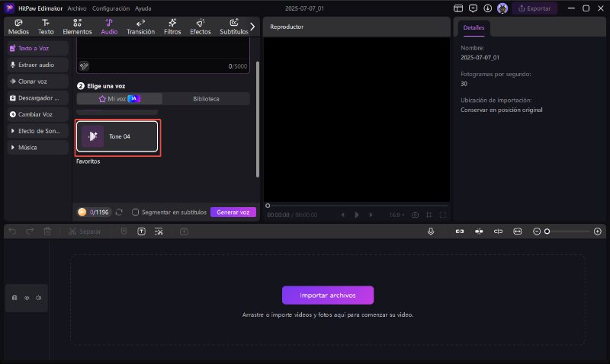The height and width of the screenshot is (364, 610).
Task: Open the Texto panel
Action: 46,27
